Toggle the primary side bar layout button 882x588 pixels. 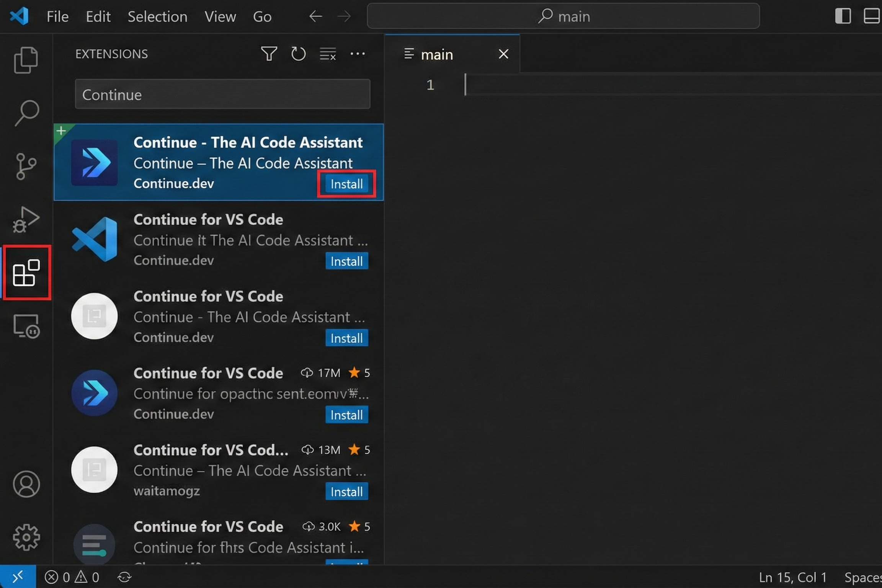click(x=843, y=16)
